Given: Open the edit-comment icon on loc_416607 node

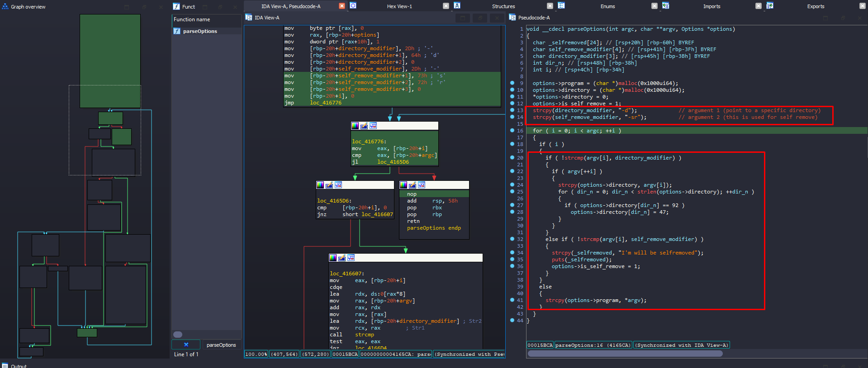Looking at the screenshot, I should point(342,258).
